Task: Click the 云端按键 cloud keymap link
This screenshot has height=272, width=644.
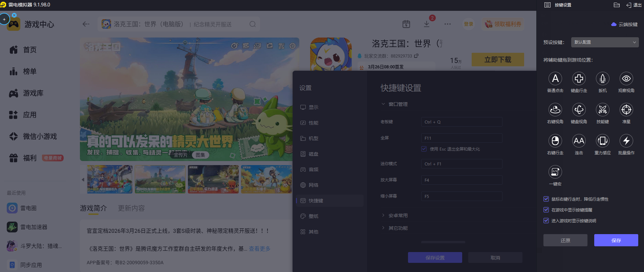Action: pyautogui.click(x=624, y=24)
